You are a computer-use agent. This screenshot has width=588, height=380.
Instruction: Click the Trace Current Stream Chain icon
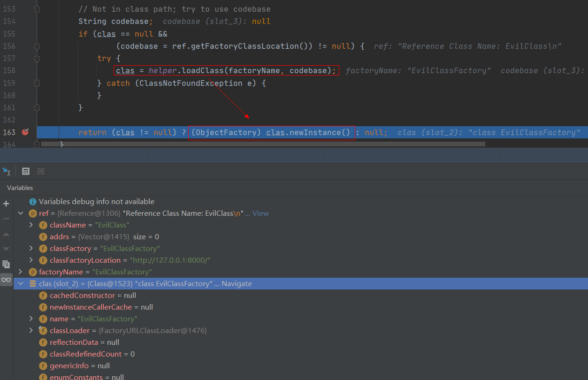41,171
